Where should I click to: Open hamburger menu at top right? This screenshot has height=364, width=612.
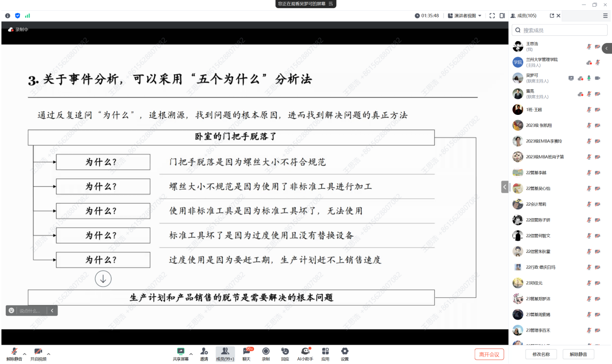point(605,15)
